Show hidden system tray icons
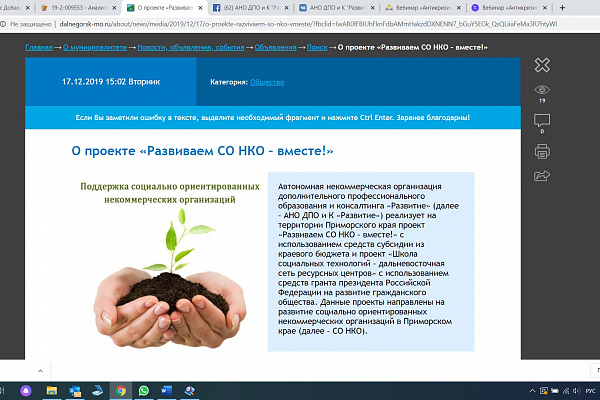This screenshot has width=600, height=400. [532, 391]
